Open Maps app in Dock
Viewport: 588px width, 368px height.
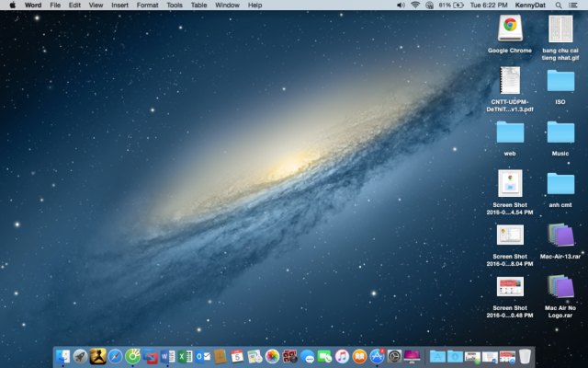click(254, 356)
